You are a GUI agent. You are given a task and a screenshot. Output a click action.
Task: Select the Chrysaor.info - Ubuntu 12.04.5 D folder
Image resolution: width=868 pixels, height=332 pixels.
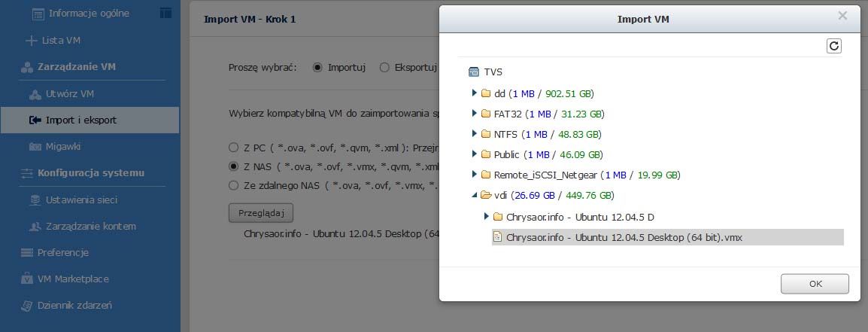pos(581,217)
